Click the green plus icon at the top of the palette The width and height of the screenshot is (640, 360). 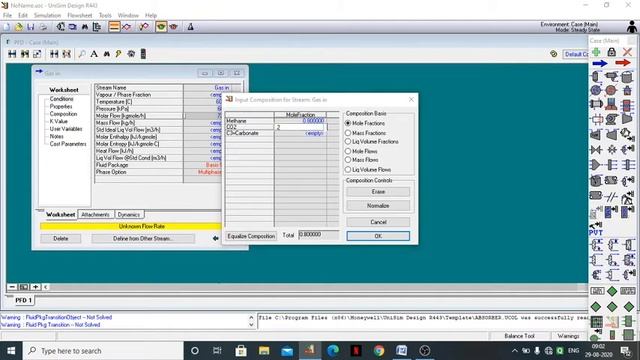[x=596, y=52]
